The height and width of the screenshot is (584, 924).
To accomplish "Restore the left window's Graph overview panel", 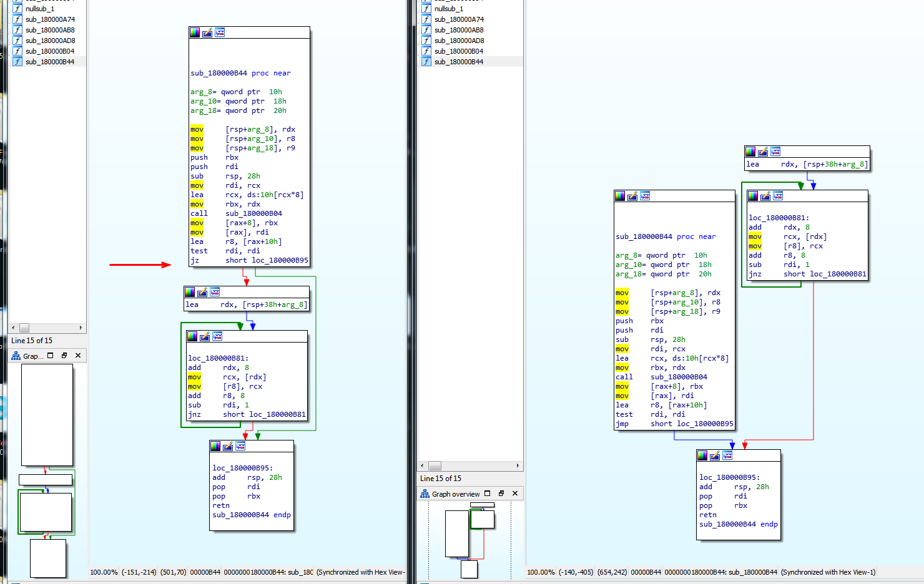I will 64,356.
